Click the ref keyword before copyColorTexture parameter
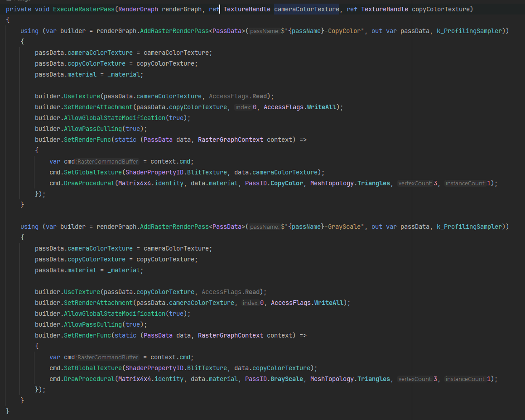Image resolution: width=525 pixels, height=420 pixels. point(352,9)
